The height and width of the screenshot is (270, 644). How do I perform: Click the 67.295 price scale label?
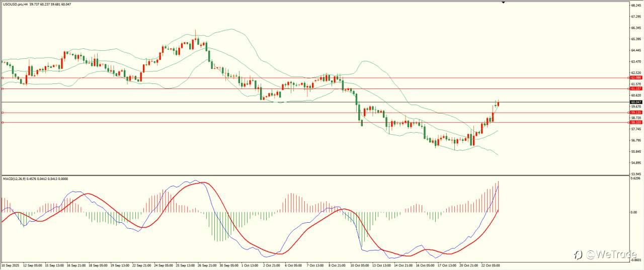(636, 16)
